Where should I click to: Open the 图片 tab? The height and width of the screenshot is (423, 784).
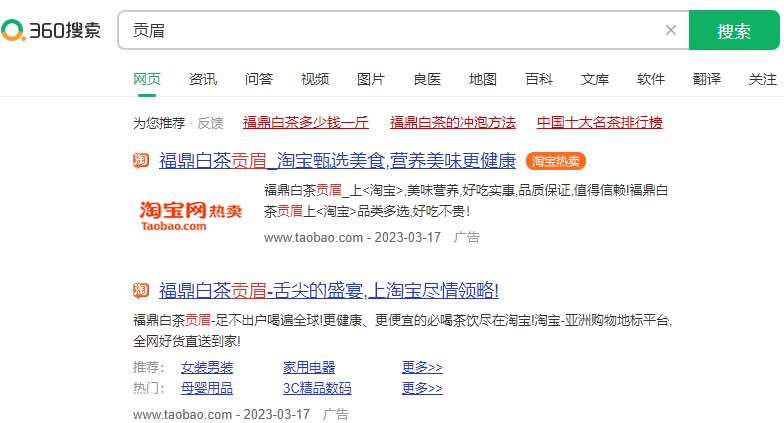pos(371,79)
